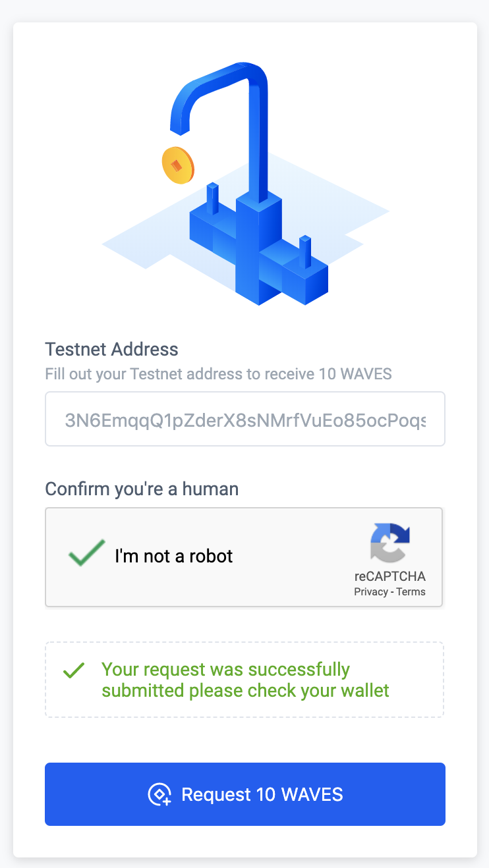The width and height of the screenshot is (489, 868).
Task: Click the Fill out your Testnet address hint
Action: pyautogui.click(x=219, y=374)
